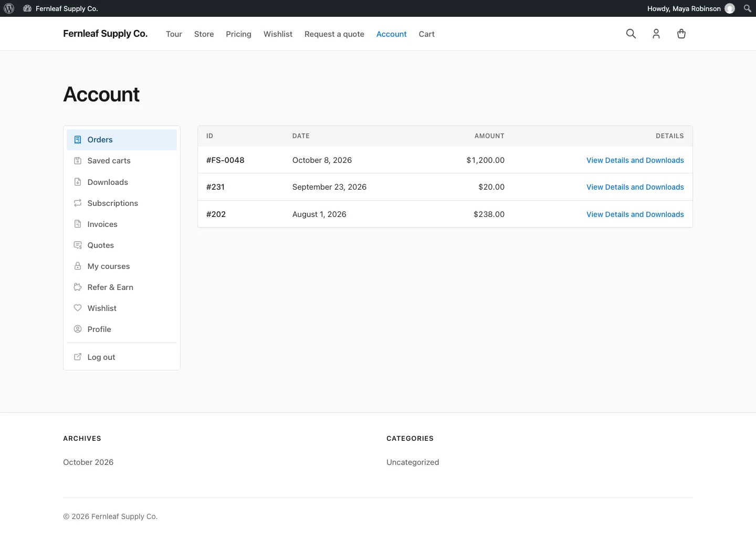Click the August 1, 2026 date
Viewport: 756px width, 539px height.
(x=319, y=214)
